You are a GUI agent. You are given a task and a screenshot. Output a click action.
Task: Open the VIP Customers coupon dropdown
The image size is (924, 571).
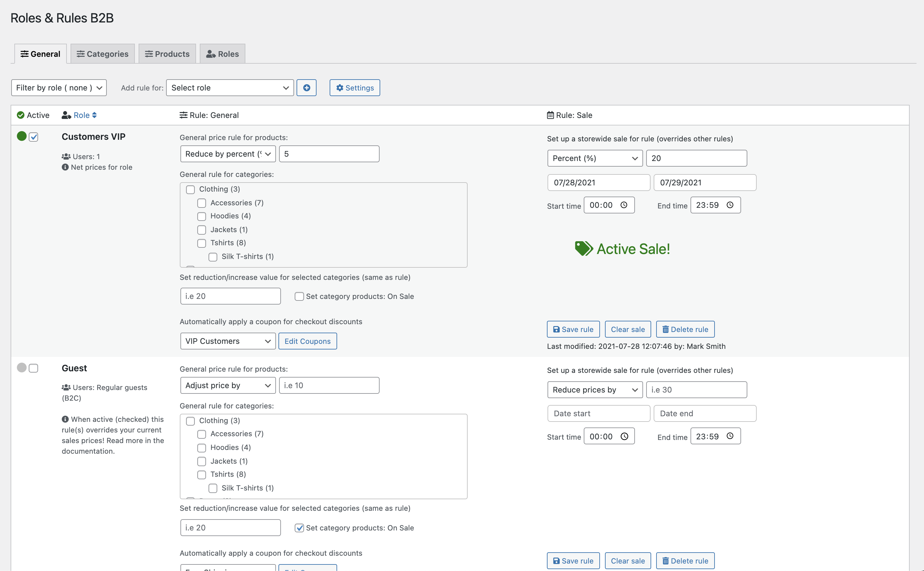[x=228, y=341]
